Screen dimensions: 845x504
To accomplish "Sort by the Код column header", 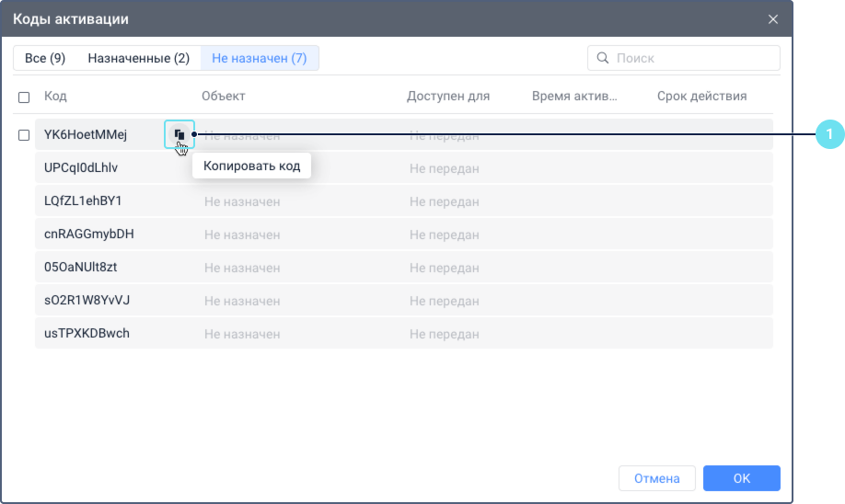I will 55,96.
